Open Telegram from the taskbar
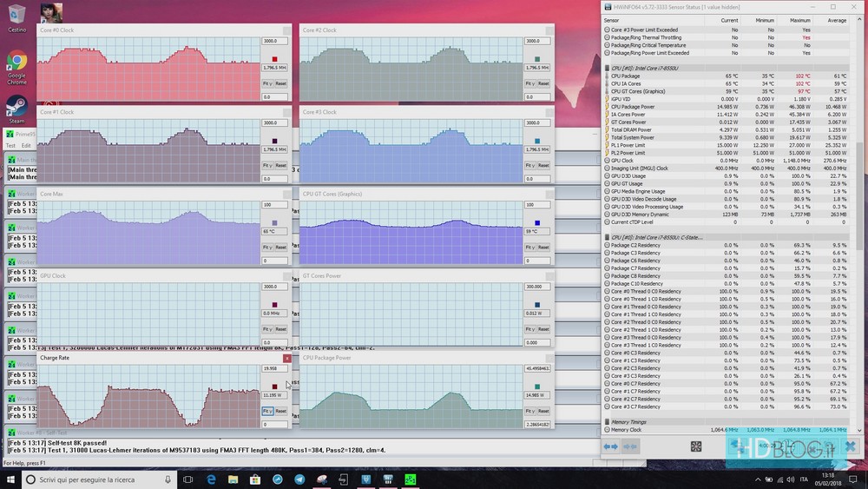Viewport: 868px width, 489px height. tap(299, 479)
